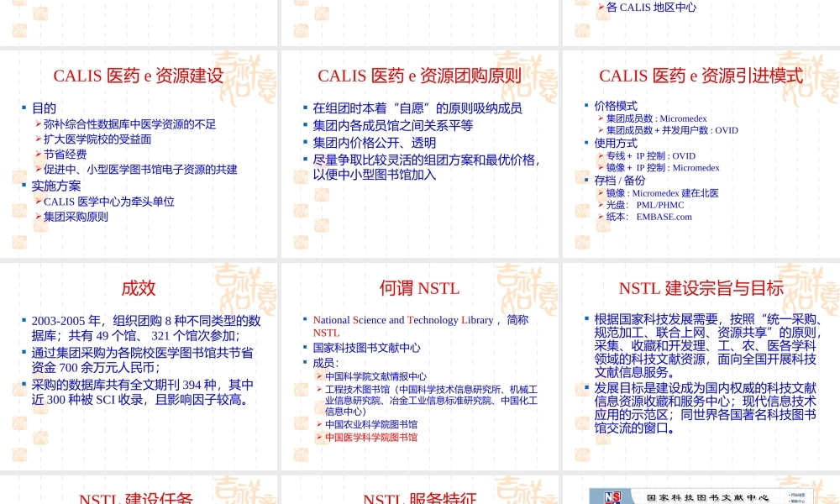Click the bullet 通过集团采购为各院校医学图书馆共节省资金
Image resolution: width=840 pixels, height=504 pixels.
(x=142, y=360)
